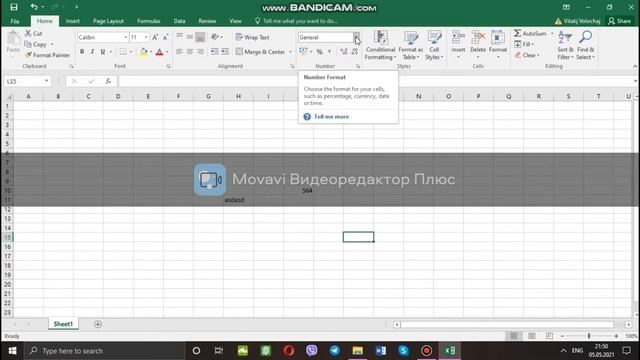This screenshot has width=640, height=360.
Task: Save the workbook with the floppy icon
Action: coord(14,7)
